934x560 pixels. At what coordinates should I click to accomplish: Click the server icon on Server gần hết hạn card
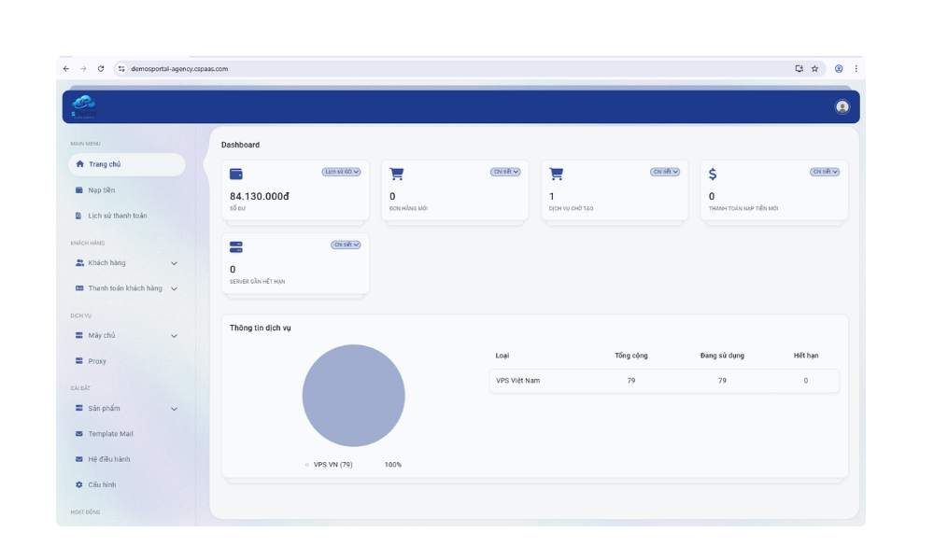236,247
